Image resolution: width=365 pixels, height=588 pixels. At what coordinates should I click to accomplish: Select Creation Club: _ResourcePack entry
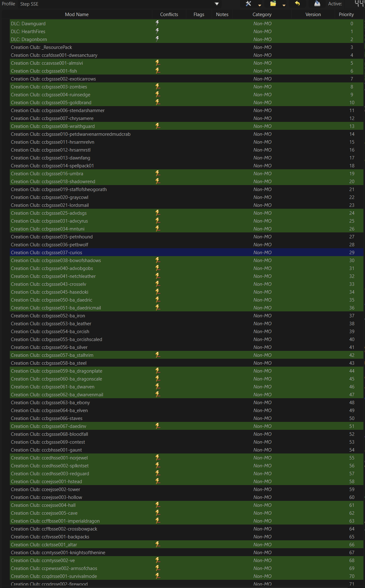pos(41,47)
